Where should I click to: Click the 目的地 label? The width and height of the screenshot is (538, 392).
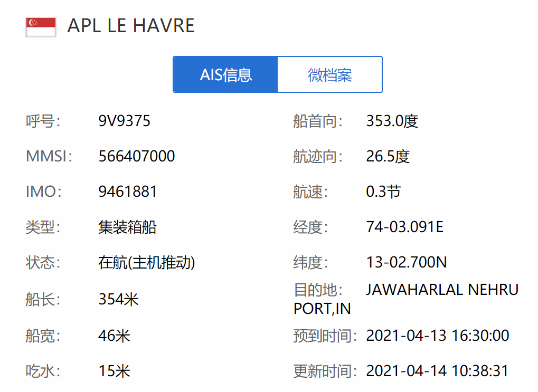click(x=318, y=290)
